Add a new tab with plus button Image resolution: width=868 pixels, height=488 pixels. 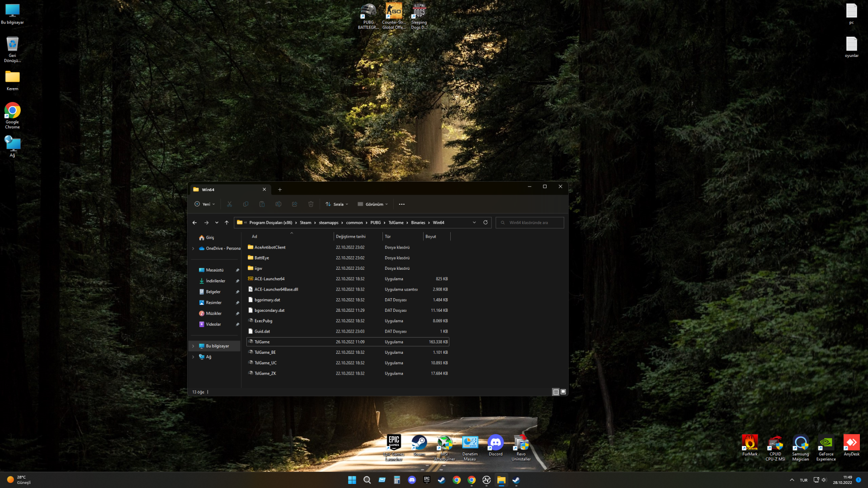coord(280,190)
